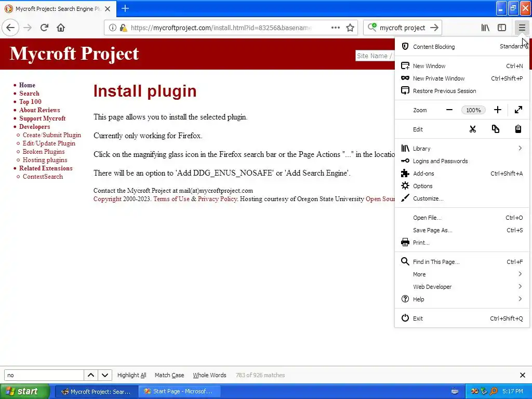Click the URL address bar
The image size is (532, 399).
tap(220, 28)
